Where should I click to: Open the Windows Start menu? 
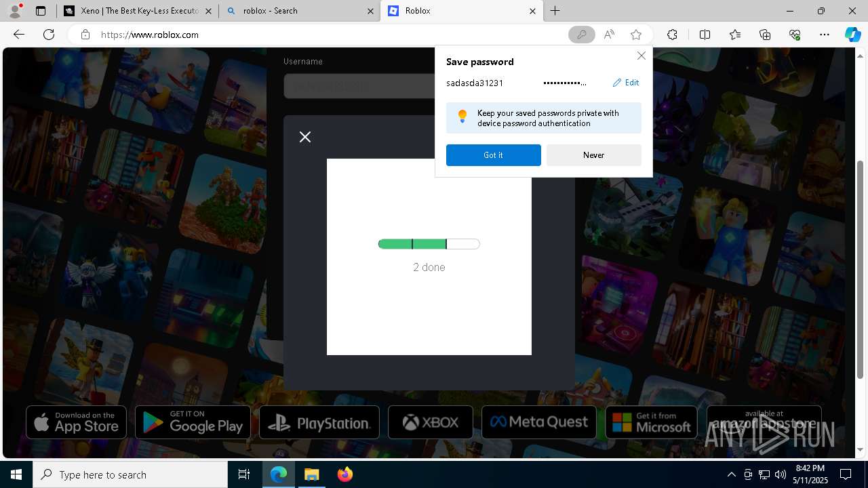point(16,474)
